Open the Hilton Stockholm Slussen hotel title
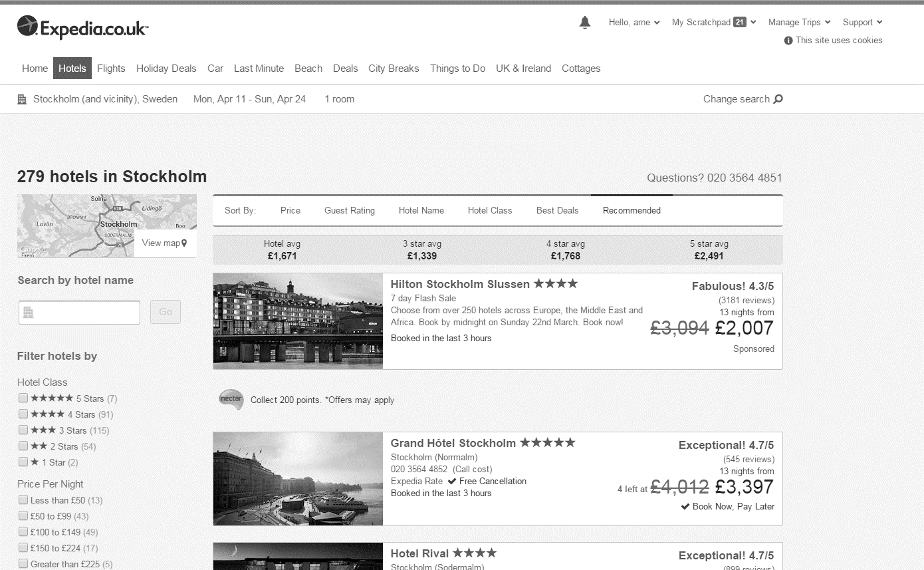This screenshot has width=924, height=570. (x=460, y=284)
